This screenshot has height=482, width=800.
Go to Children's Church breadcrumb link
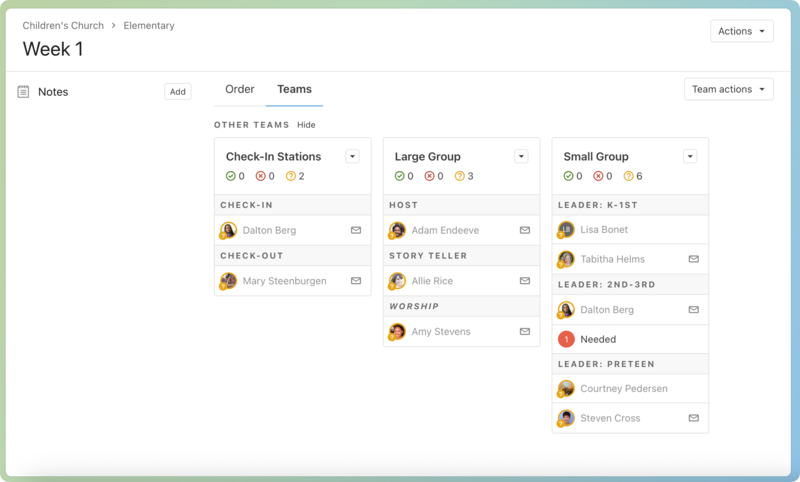click(62, 26)
